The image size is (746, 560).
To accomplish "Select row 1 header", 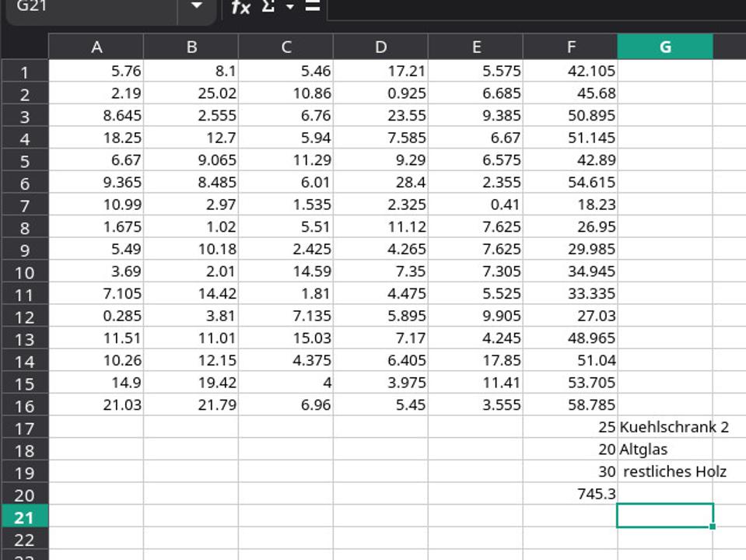I will pyautogui.click(x=24, y=72).
